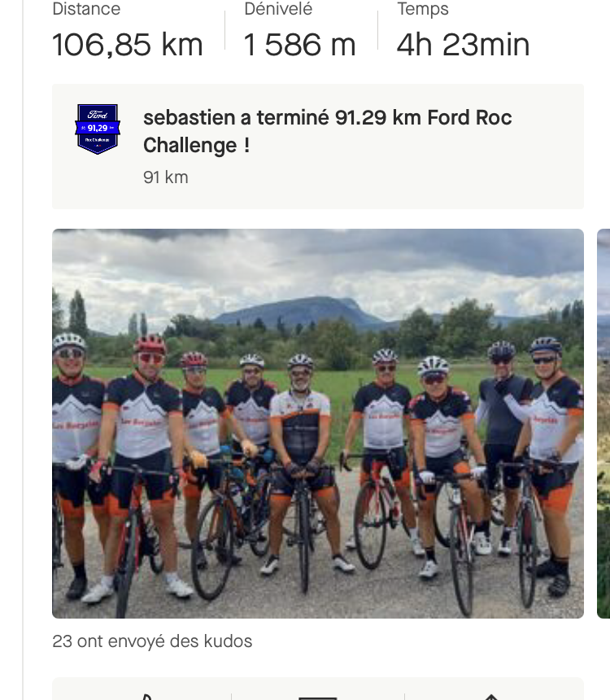Select the 'Dénivelé' stat label

(278, 9)
